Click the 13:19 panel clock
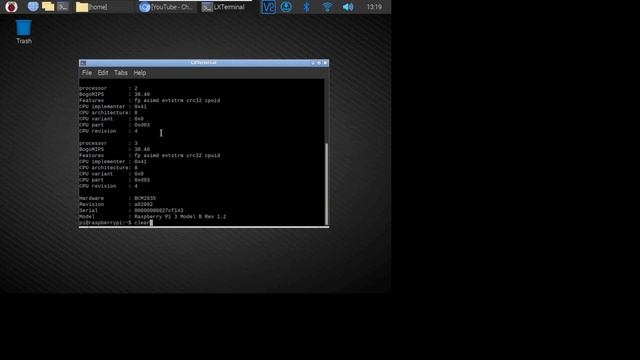The width and height of the screenshot is (640, 360). pos(374,7)
